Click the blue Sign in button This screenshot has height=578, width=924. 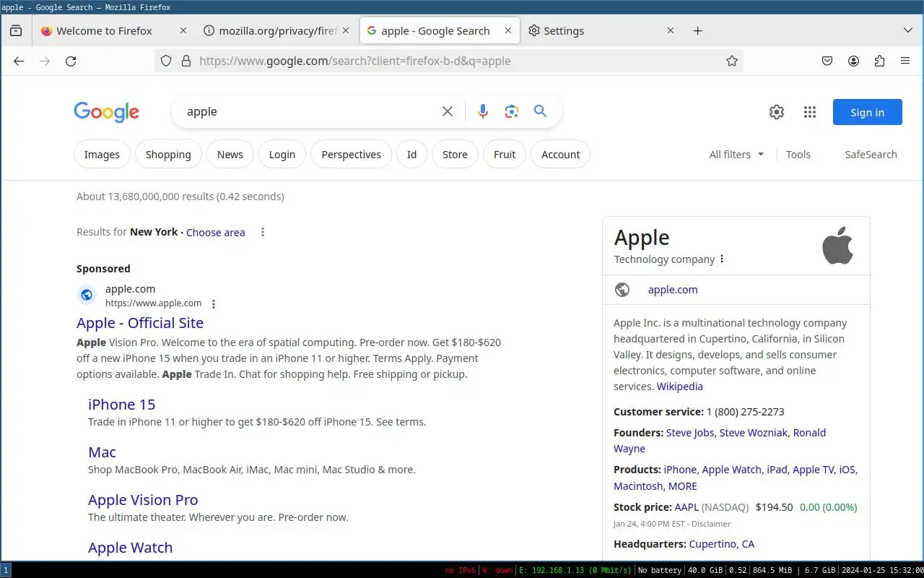(x=867, y=112)
